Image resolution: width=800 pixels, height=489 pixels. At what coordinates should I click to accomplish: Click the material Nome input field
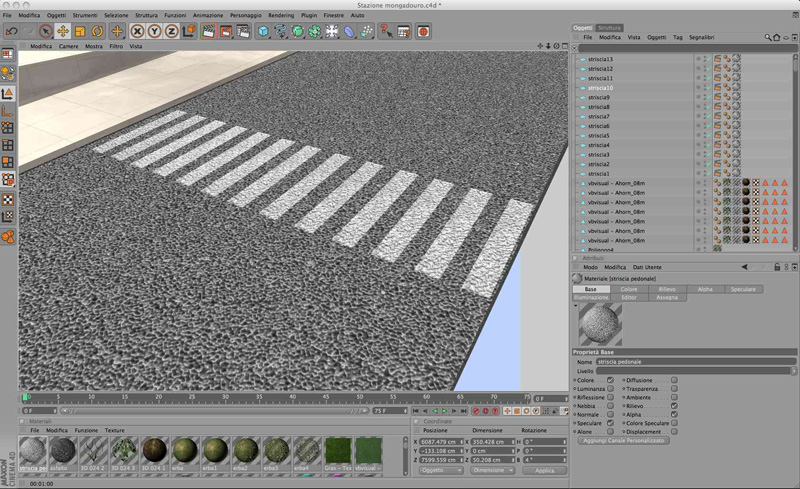(x=696, y=361)
